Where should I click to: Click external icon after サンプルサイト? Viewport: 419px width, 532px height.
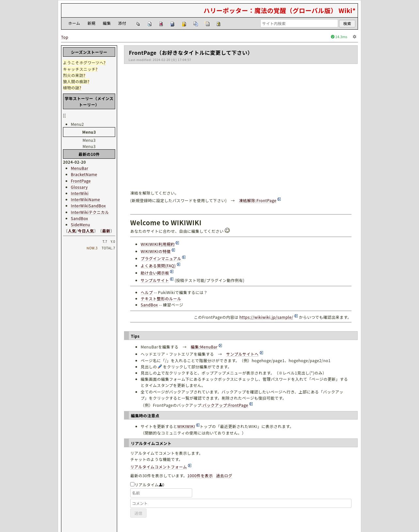point(172,279)
